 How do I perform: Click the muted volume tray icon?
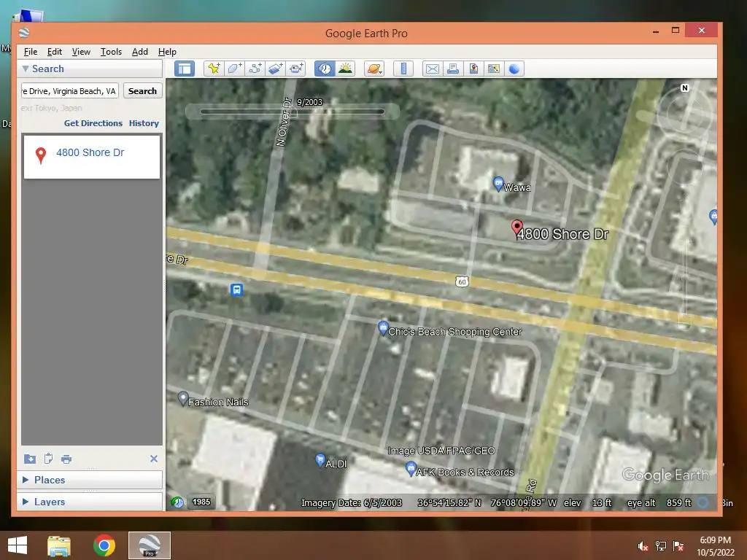pyautogui.click(x=643, y=546)
